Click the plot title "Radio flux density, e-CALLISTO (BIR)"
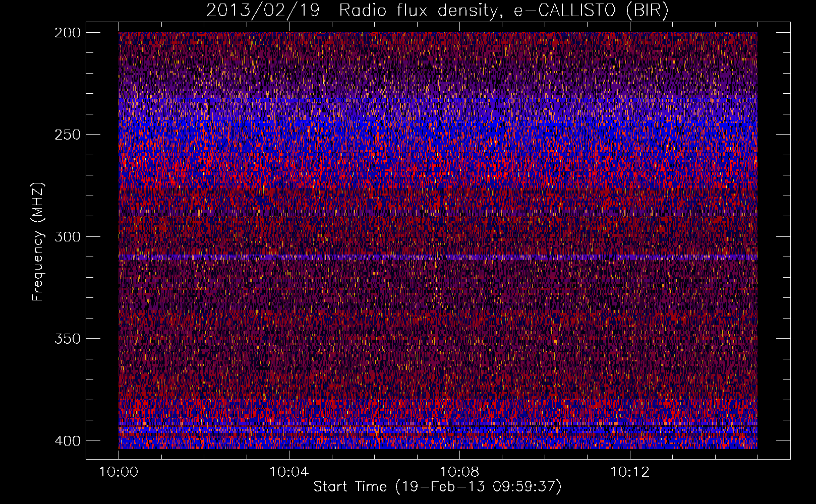816x504 pixels. click(x=504, y=11)
